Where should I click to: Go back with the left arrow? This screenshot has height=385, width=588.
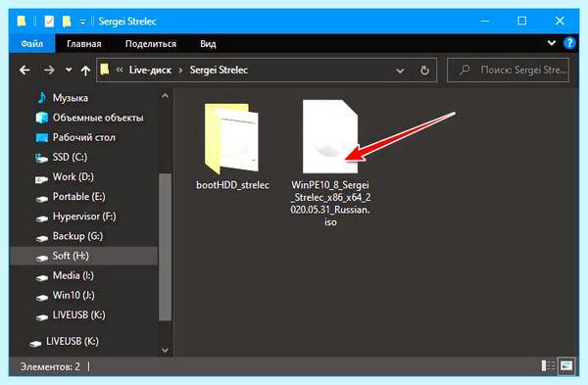[24, 71]
